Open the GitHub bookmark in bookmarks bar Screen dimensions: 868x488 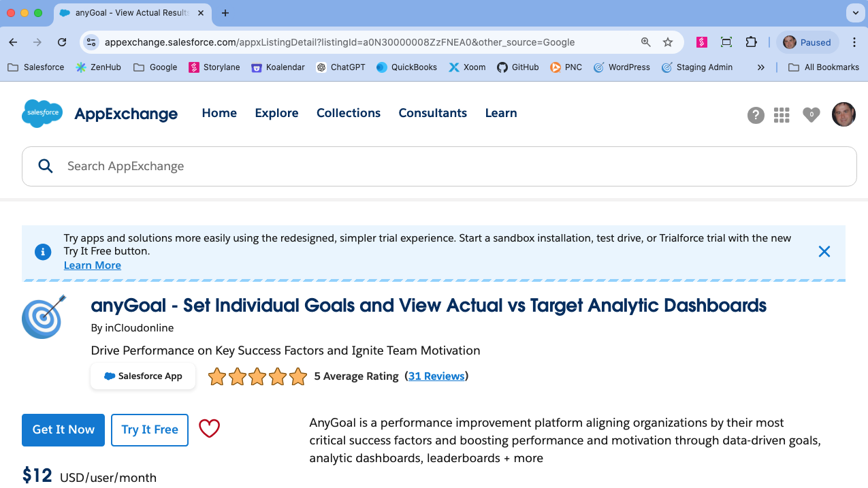point(517,67)
